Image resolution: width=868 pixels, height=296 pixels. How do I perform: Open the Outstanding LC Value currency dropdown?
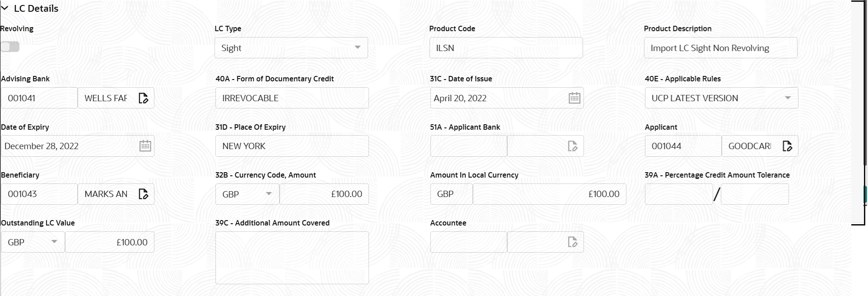[54, 242]
